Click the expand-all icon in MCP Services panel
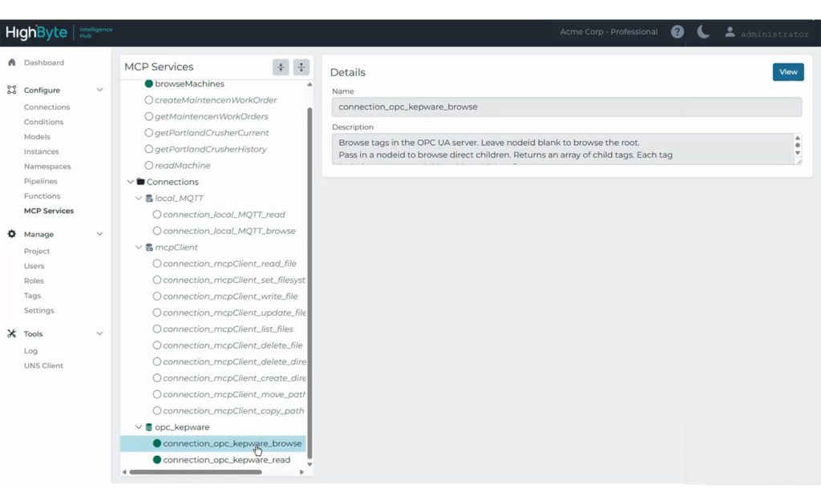This screenshot has height=504, width=821. click(280, 67)
